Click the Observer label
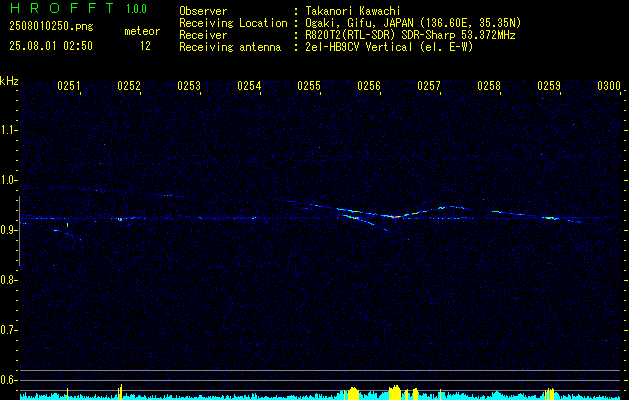Viewport: 629px width, 400px height. coord(203,11)
